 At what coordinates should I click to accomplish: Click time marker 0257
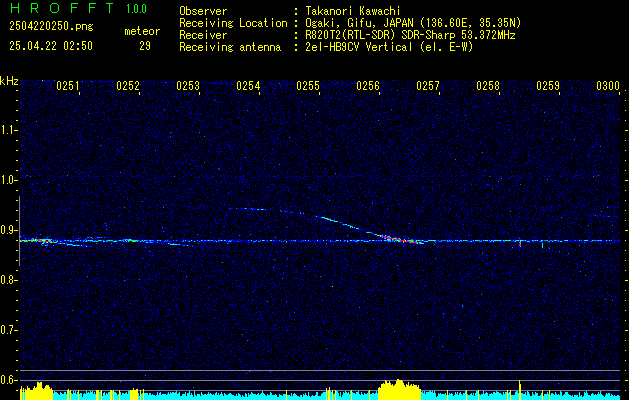428,86
